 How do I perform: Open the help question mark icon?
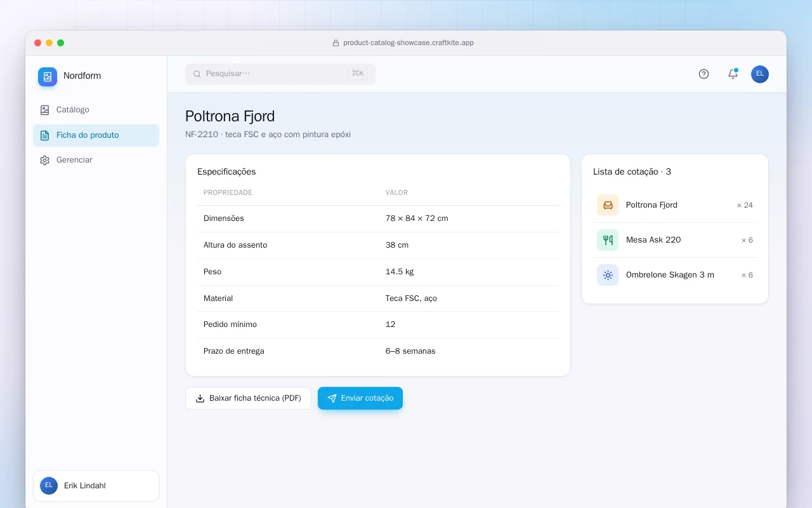pyautogui.click(x=704, y=74)
